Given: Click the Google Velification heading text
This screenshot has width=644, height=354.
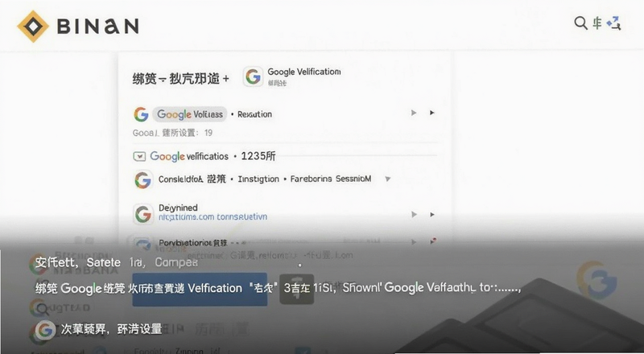Looking at the screenshot, I should pyautogui.click(x=304, y=72).
